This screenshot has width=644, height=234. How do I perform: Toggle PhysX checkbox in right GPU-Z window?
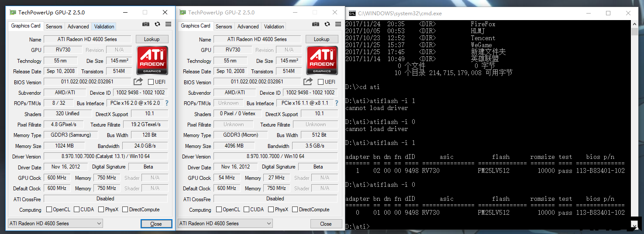[x=271, y=210]
